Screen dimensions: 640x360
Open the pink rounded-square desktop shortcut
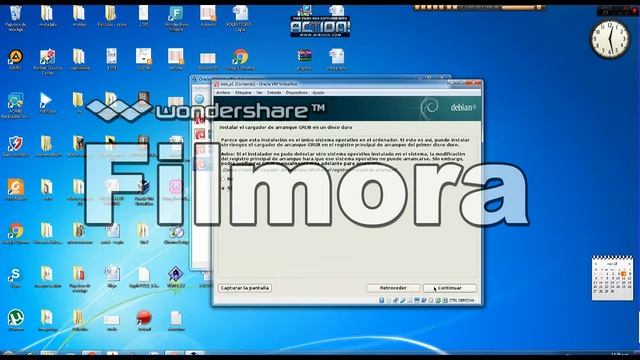click(x=176, y=189)
